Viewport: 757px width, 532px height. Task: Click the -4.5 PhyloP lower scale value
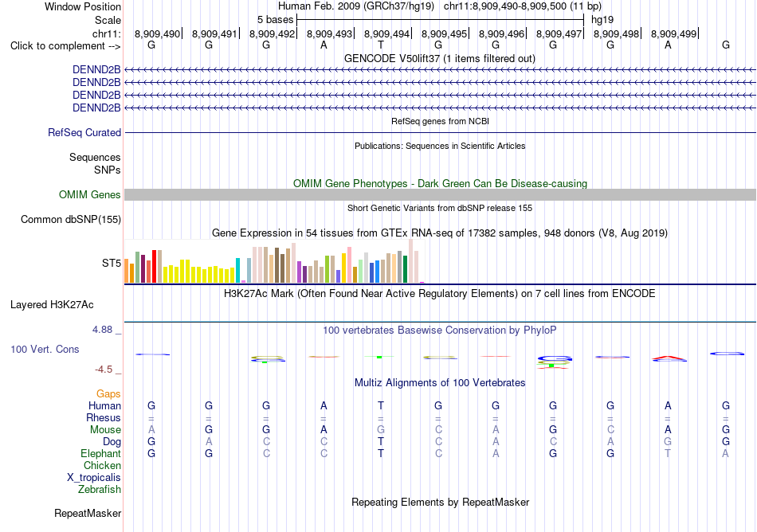(104, 370)
